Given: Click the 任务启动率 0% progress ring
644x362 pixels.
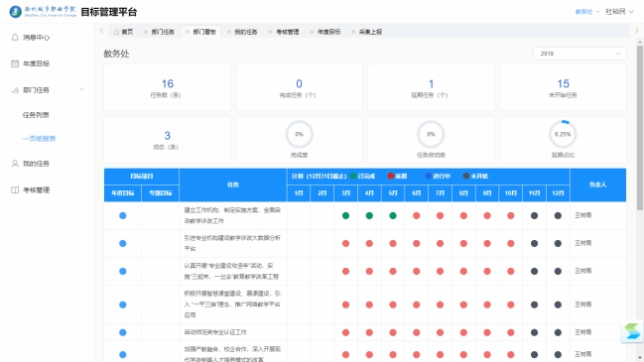Looking at the screenshot, I should (x=431, y=134).
